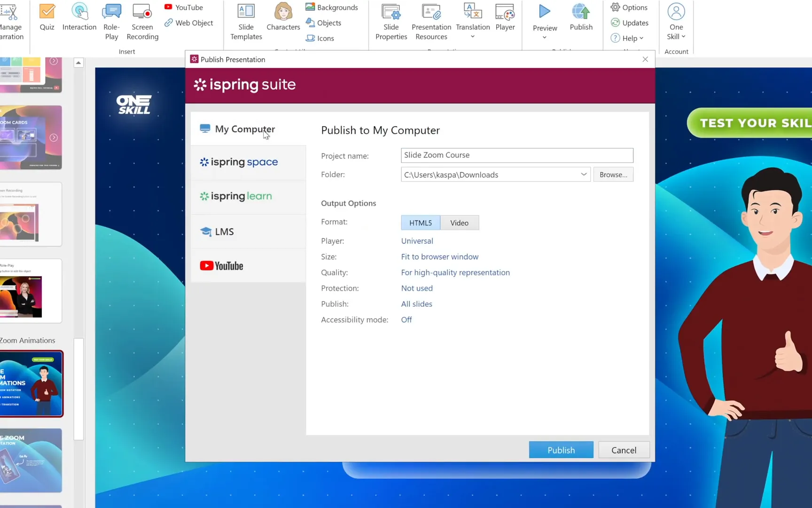Open the Role-Play editor
Image resolution: width=812 pixels, height=508 pixels.
111,22
